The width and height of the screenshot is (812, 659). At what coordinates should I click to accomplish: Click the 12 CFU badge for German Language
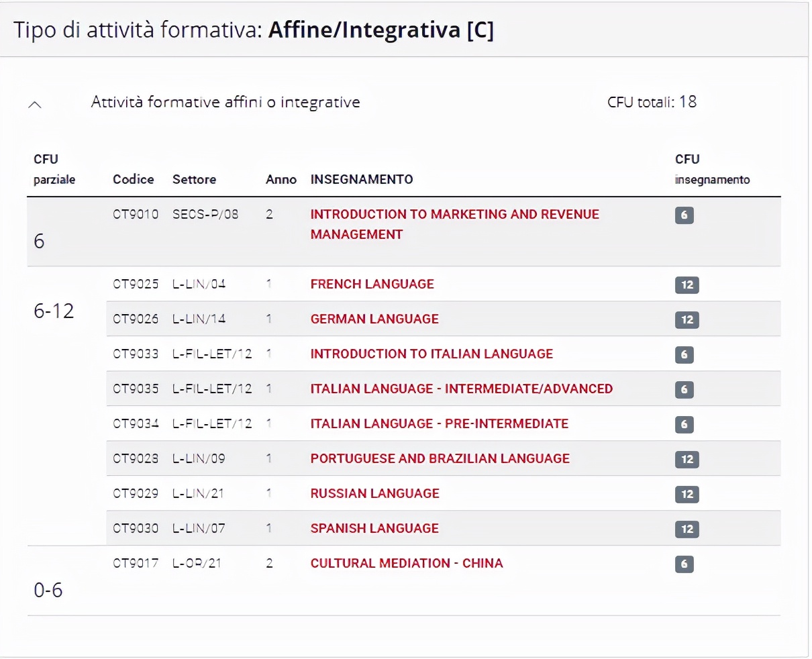coord(687,320)
